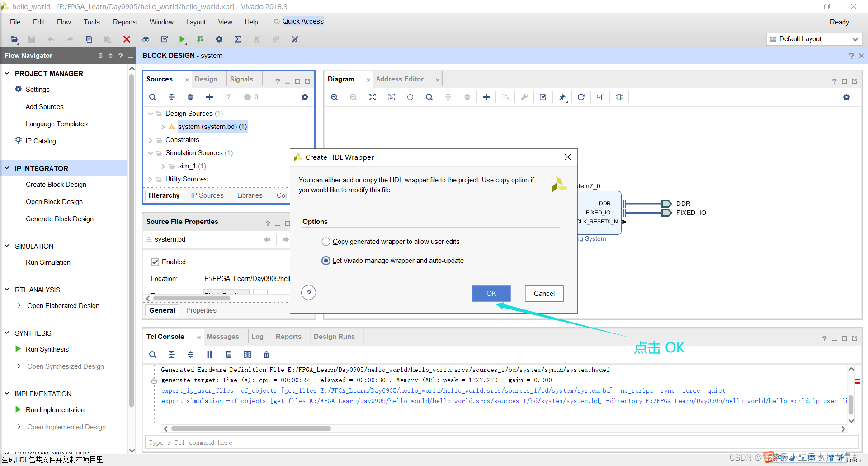Focus the Tcl command input field
Screen dimensions: 868x466
501,442
